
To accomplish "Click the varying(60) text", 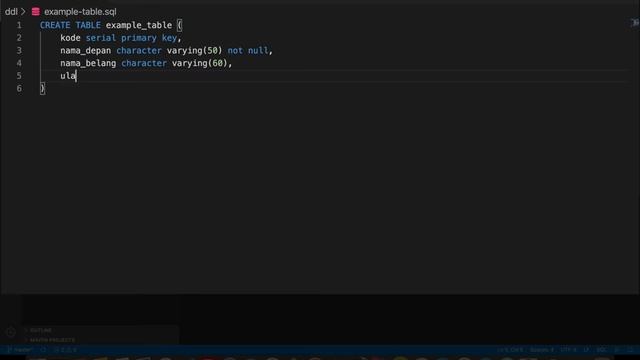I will tap(200, 63).
